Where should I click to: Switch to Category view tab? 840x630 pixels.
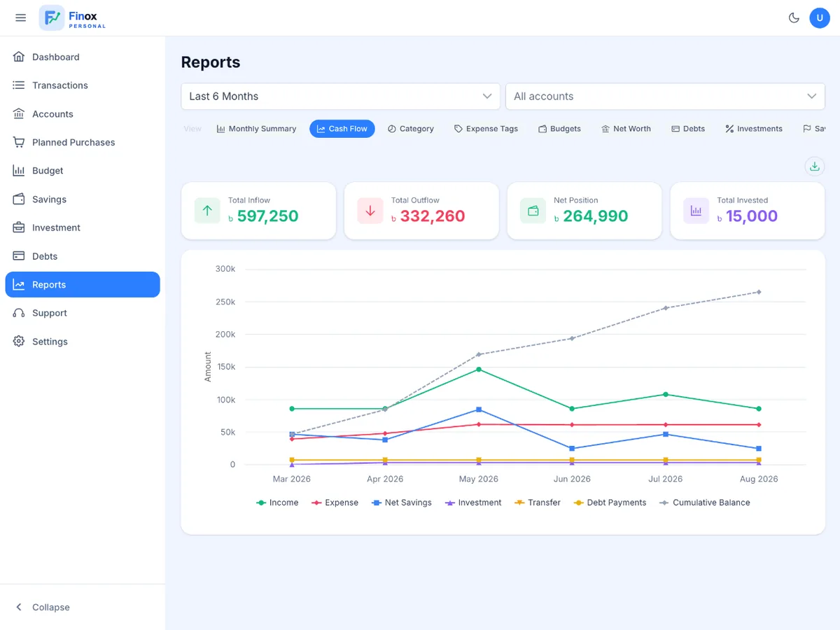(x=411, y=129)
